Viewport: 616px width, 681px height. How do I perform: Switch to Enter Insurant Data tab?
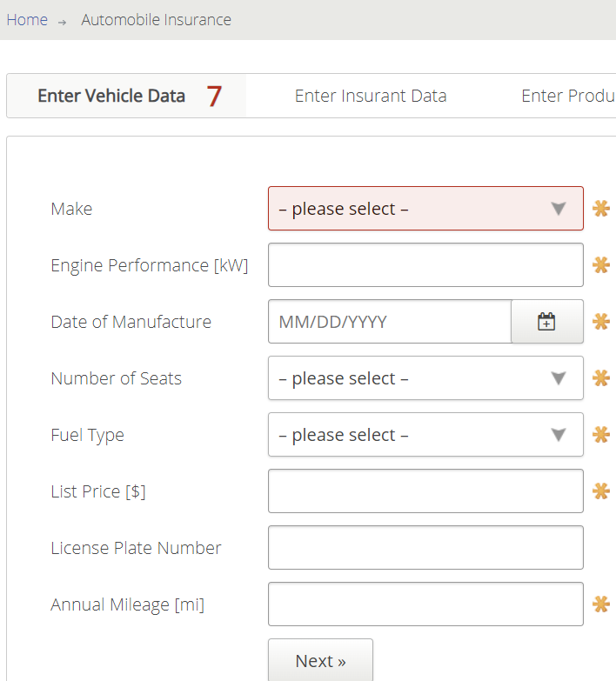(x=371, y=96)
